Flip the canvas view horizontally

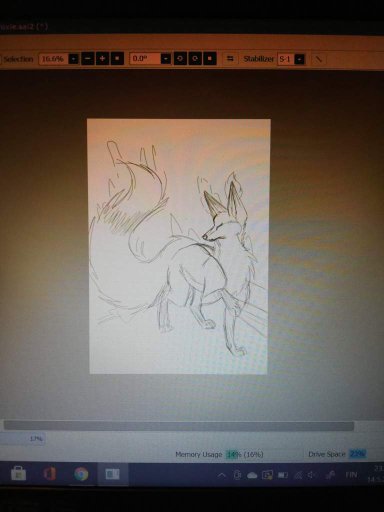[x=230, y=59]
